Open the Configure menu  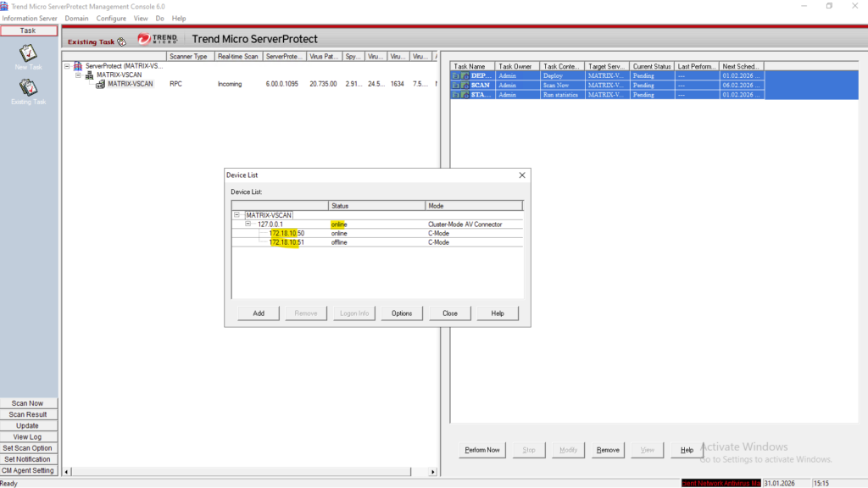[x=111, y=18]
